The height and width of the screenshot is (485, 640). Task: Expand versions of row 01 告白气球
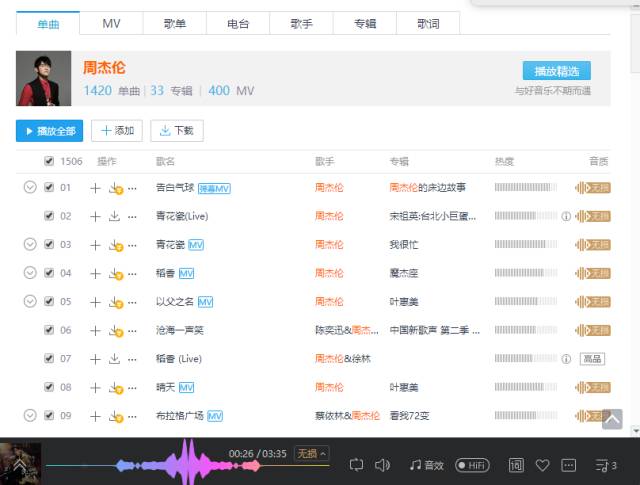click(30, 187)
